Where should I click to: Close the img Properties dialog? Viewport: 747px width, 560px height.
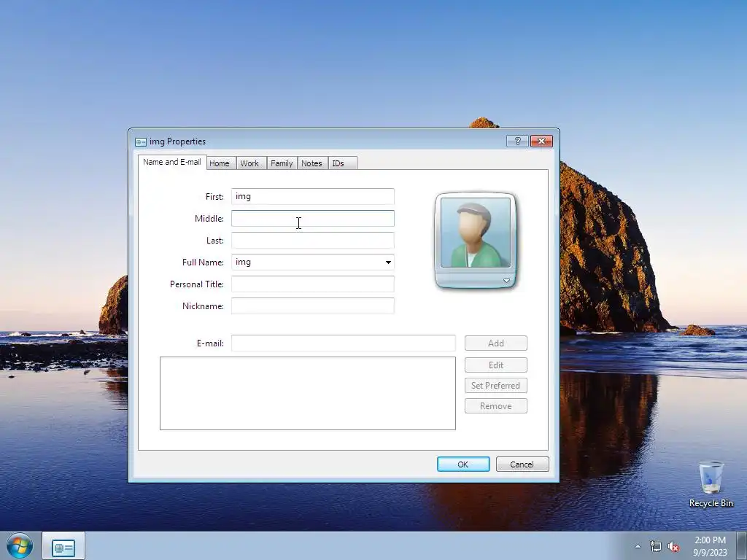(x=542, y=141)
